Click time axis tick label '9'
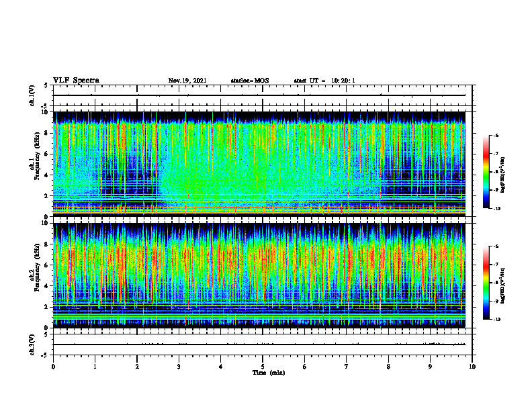Image resolution: width=532 pixels, height=411 pixels. point(430,367)
